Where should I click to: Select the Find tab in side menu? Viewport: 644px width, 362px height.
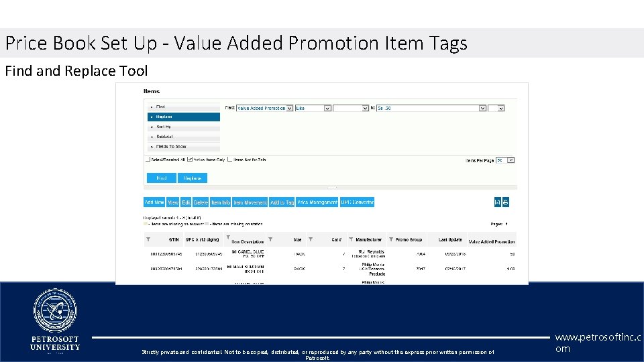[184, 107]
